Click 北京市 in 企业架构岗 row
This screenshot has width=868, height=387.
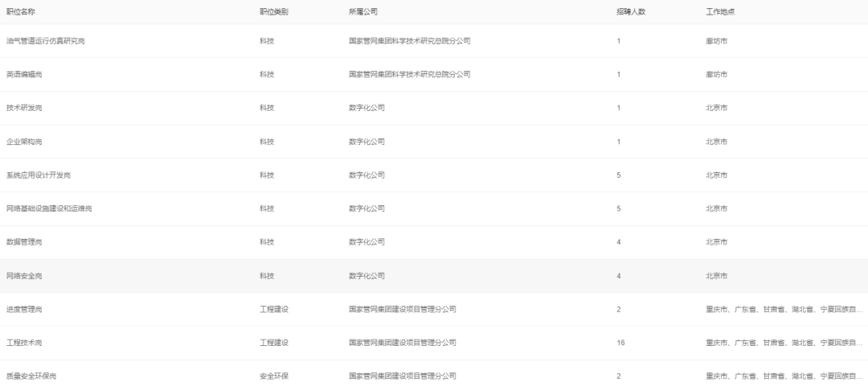click(x=716, y=142)
